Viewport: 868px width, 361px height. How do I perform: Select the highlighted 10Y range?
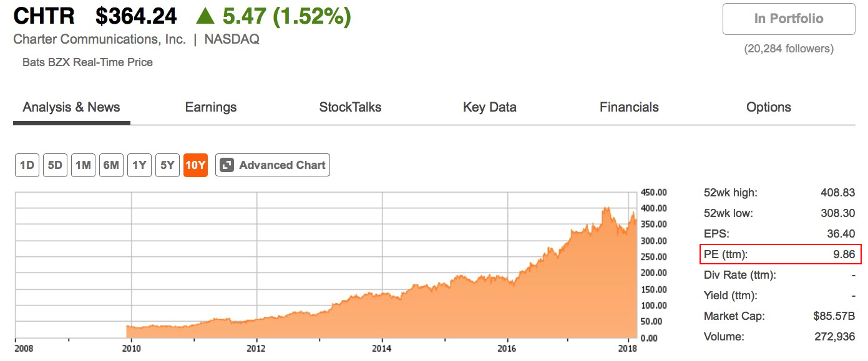point(195,165)
